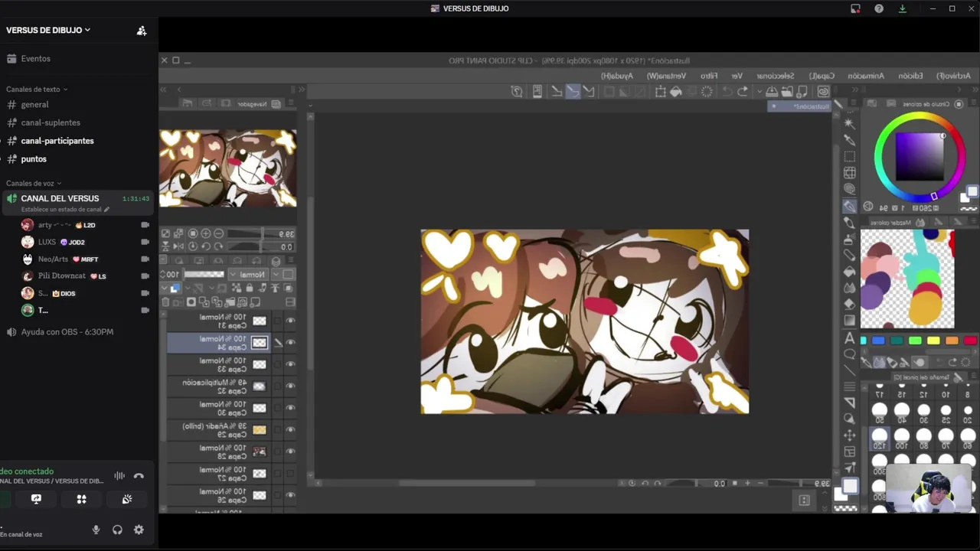
Task: Open Discord user settings gear
Action: [x=139, y=530]
